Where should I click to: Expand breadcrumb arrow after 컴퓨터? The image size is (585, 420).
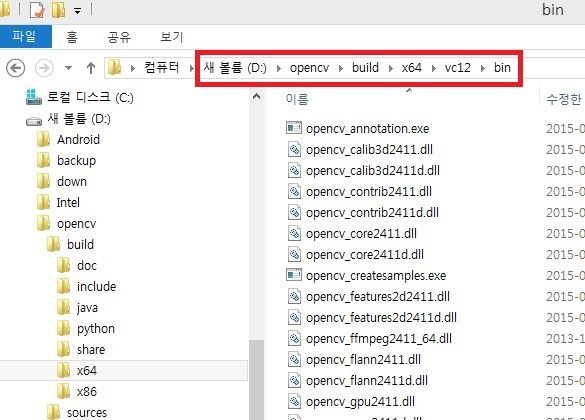coord(191,68)
